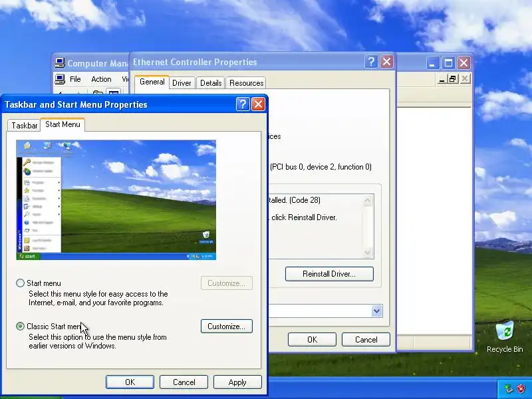The width and height of the screenshot is (532, 399).
Task: Click the Safely Remove Hardware tray icon
Action: tap(509, 388)
